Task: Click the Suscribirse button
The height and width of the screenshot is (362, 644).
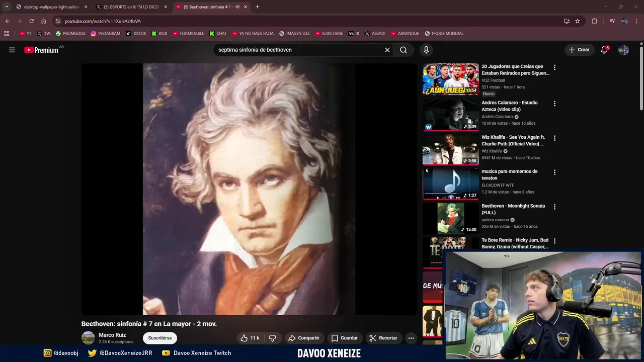Action: click(160, 338)
